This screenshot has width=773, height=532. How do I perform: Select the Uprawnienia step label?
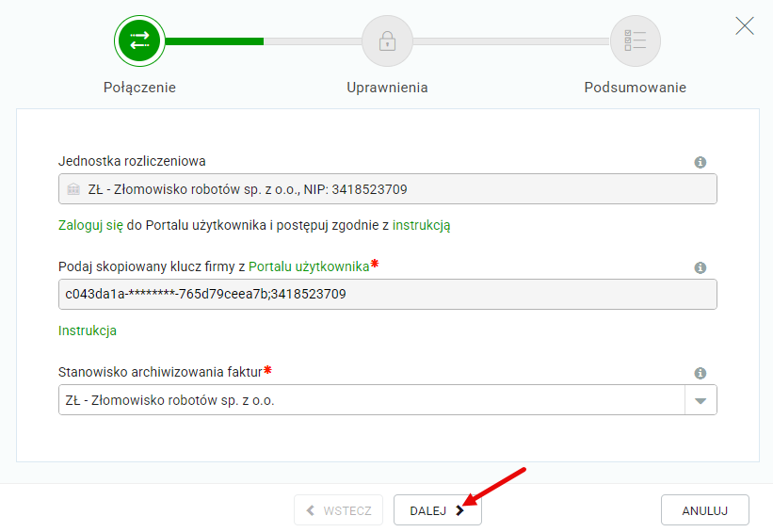tap(387, 88)
